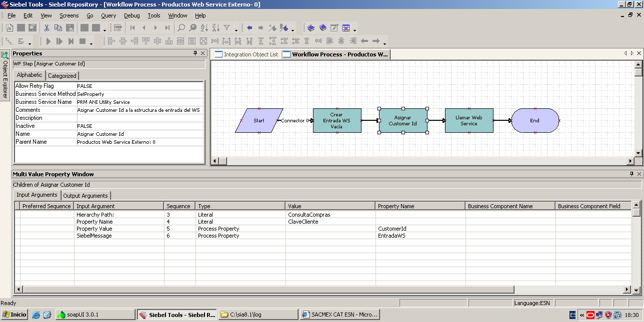Open the overflow dropdown next to the Stop button

[91, 42]
